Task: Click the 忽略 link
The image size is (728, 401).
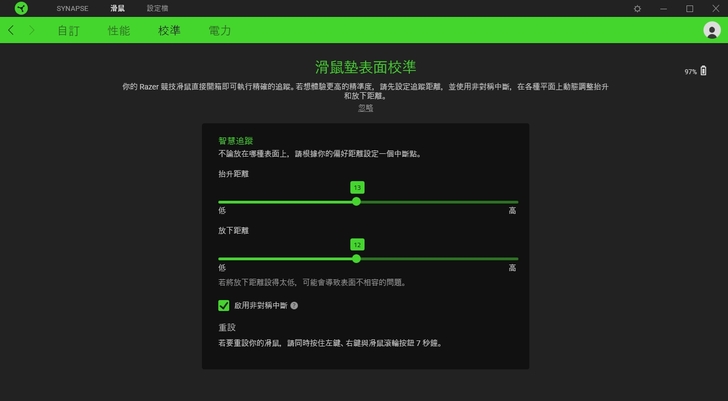Action: tap(366, 108)
